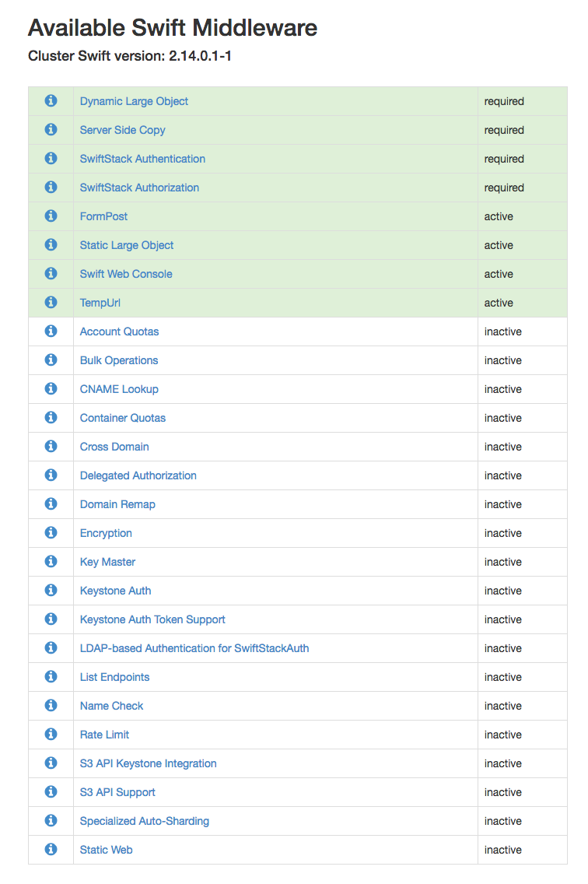Open the Keystone Auth Token Support link
Viewport: 588px width, 884px height.
pyautogui.click(x=152, y=619)
